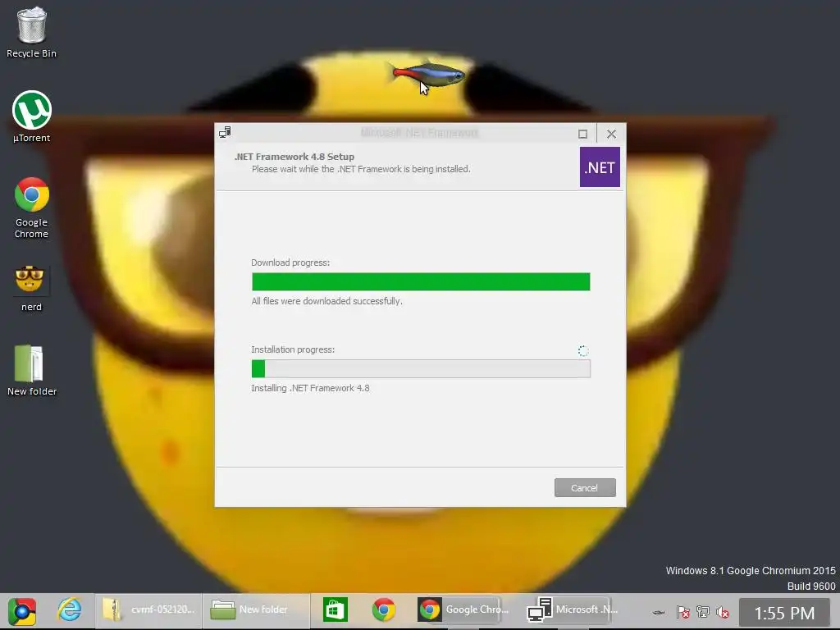The height and width of the screenshot is (630, 840).
Task: Open the Action Center flag icon
Action: (682, 612)
